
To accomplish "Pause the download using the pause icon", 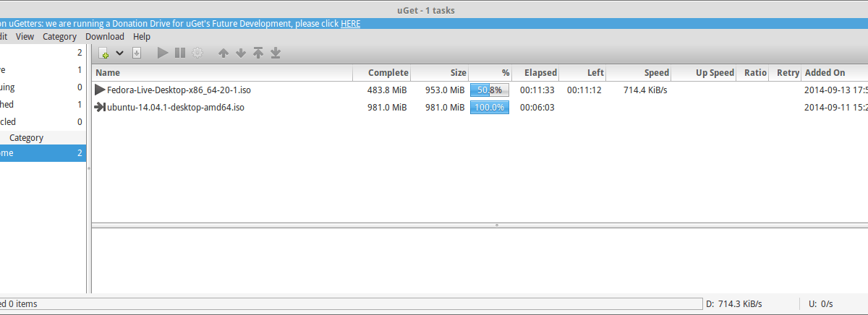I will (x=180, y=53).
